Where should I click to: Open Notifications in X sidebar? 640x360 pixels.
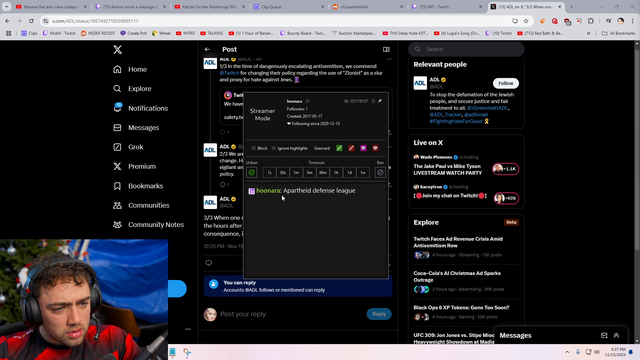pyautogui.click(x=140, y=108)
